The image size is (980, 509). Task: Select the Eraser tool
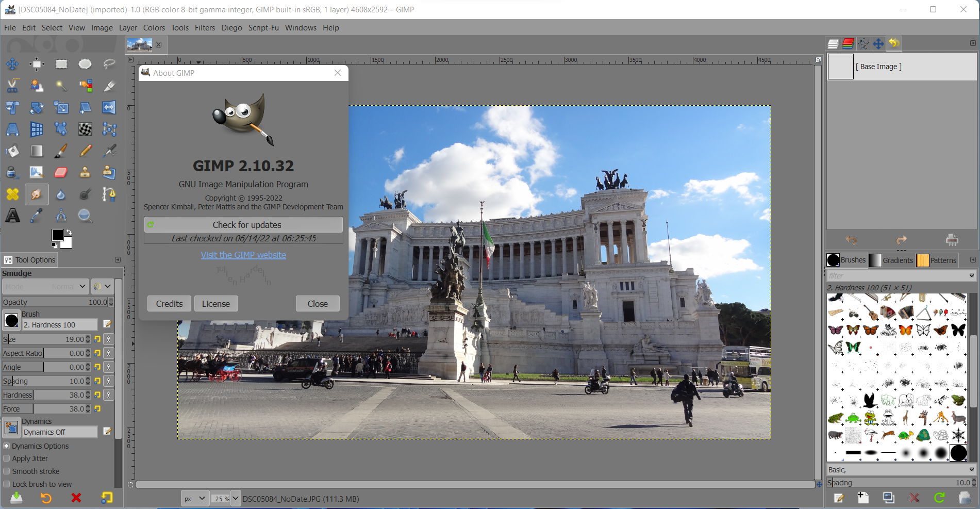point(61,172)
